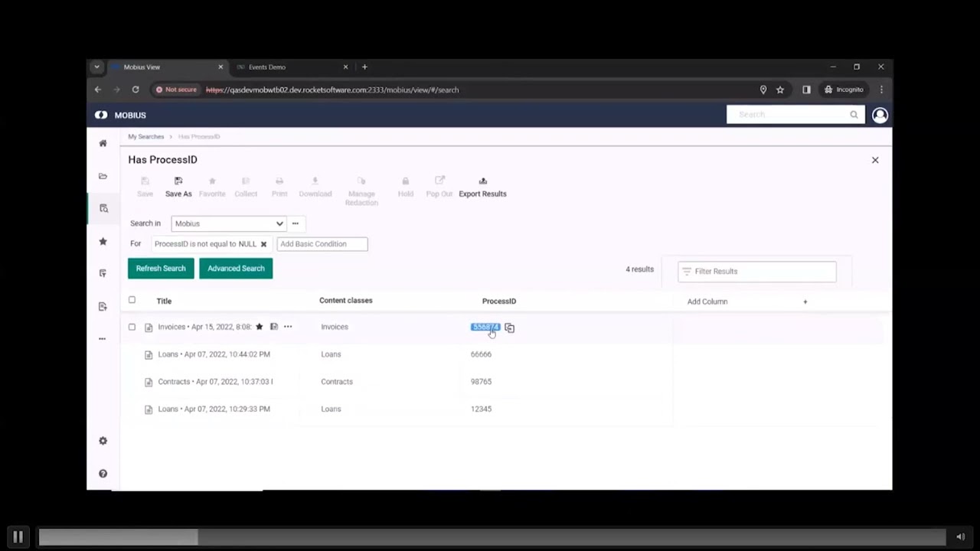Click the Pop Out toolbar icon
The width and height of the screenshot is (980, 551).
(x=439, y=187)
